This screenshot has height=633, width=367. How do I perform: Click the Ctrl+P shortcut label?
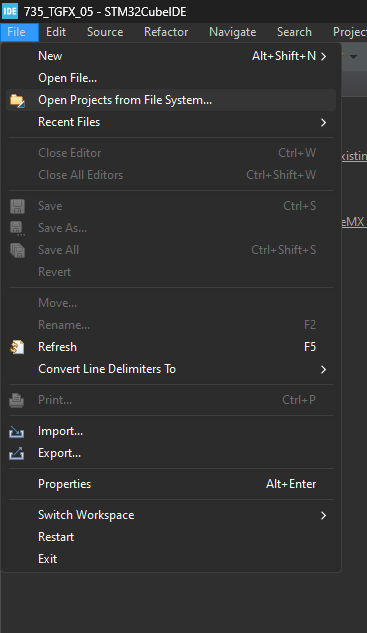pos(299,400)
